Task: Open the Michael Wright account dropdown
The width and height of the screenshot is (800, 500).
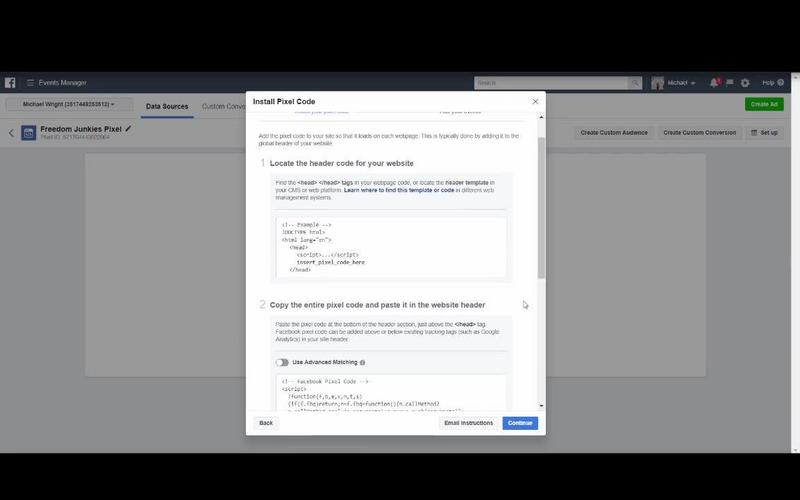Action: click(x=69, y=104)
